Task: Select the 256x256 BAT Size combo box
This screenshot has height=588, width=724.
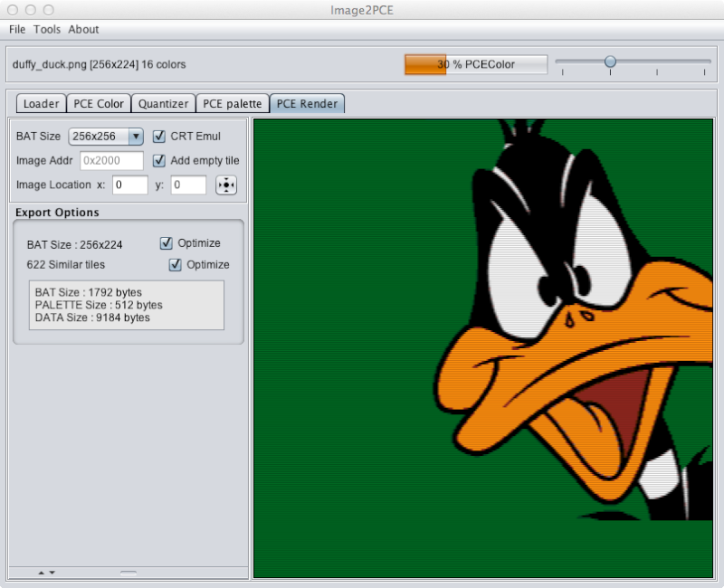Action: (x=106, y=137)
